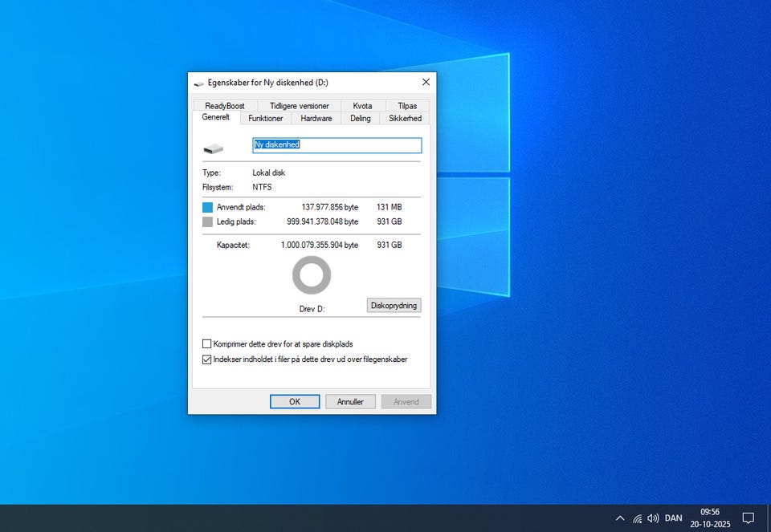Cancel the dialog with Annuller
Viewport: 771px width, 532px height.
pyautogui.click(x=350, y=402)
